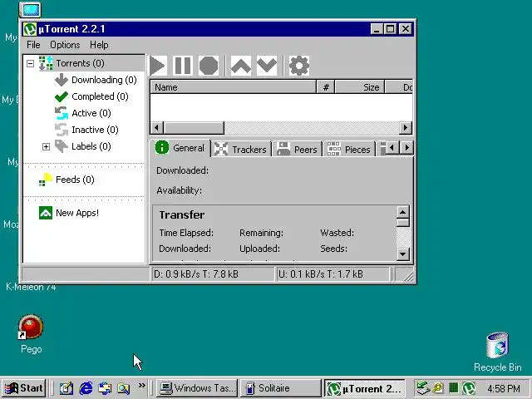Sort by the Size column header
Screen dimensions: 532x399
pyautogui.click(x=360, y=87)
